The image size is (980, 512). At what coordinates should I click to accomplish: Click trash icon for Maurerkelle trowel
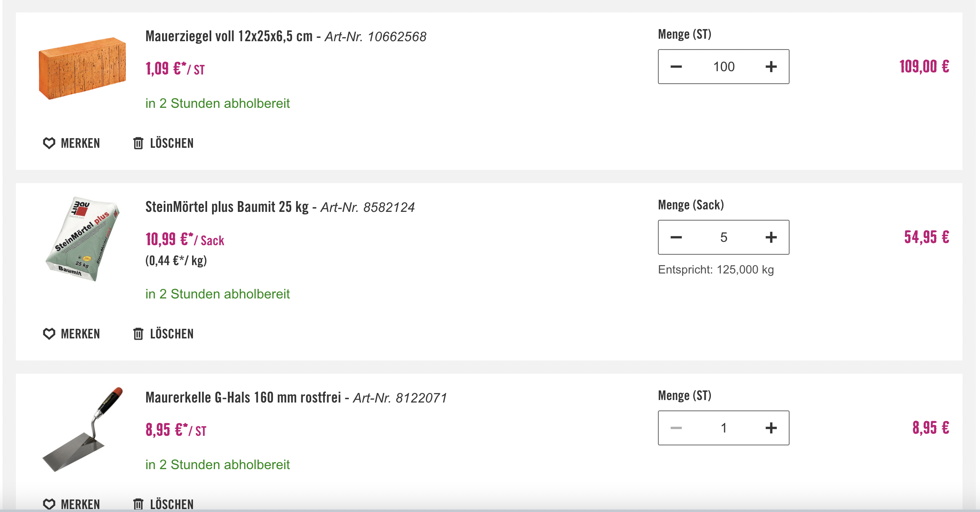coord(138,504)
